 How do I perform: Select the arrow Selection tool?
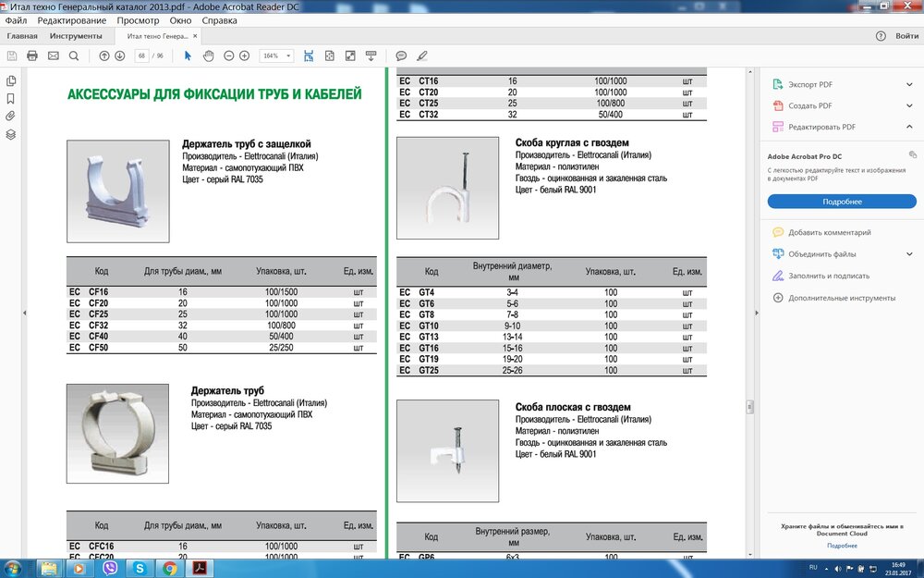point(188,56)
